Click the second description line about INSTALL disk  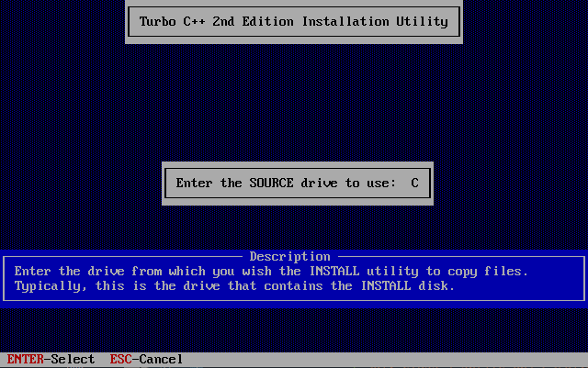tap(234, 286)
